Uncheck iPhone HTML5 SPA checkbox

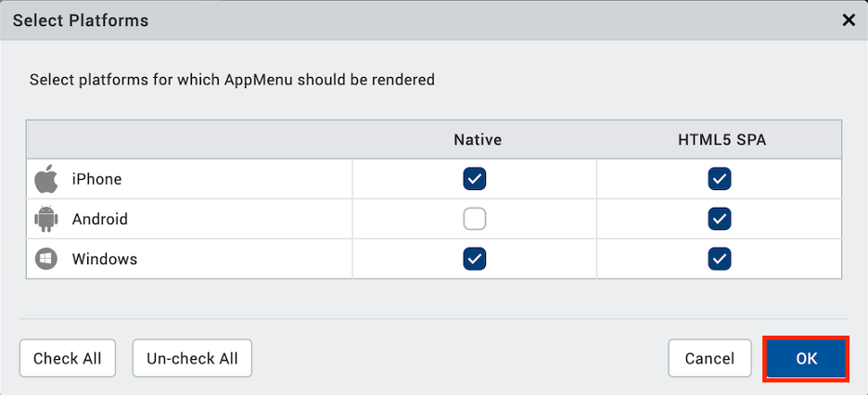coord(719,179)
